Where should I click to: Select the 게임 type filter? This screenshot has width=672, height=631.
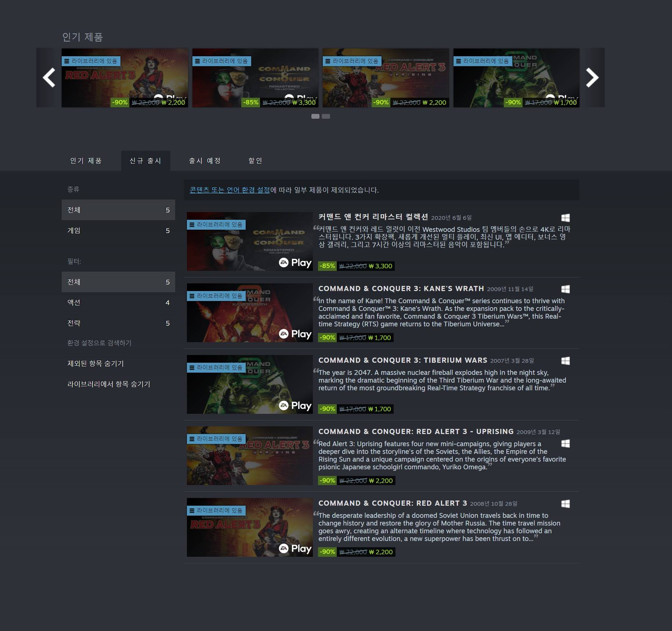tap(118, 230)
